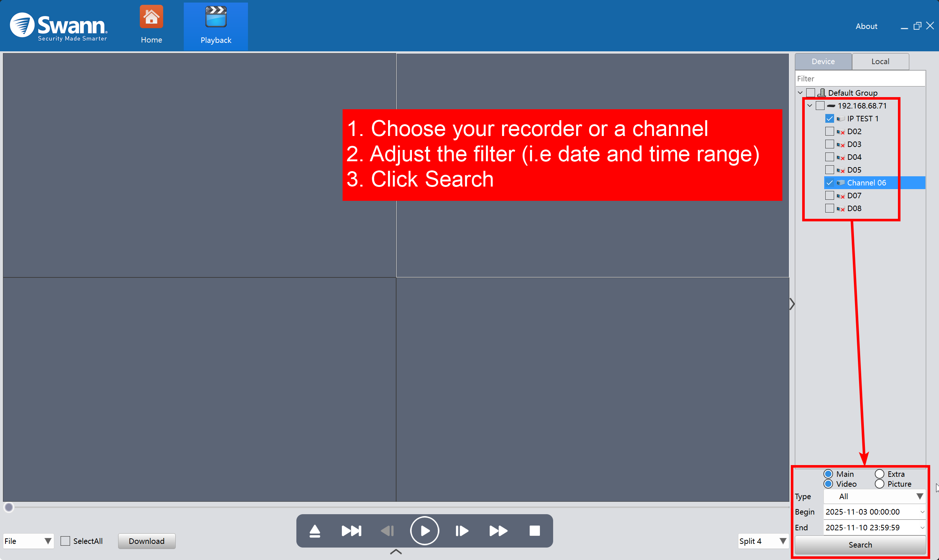Click the playback timeline slider handle
Screen dimensions: 939x560
pos(9,508)
